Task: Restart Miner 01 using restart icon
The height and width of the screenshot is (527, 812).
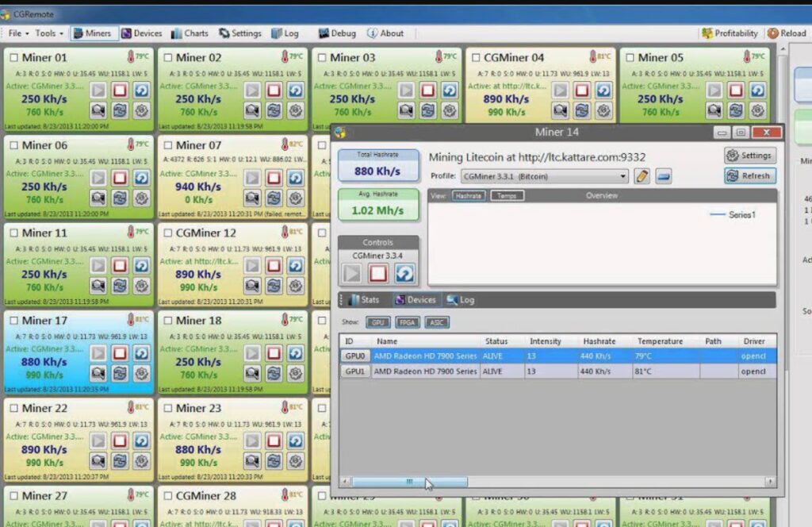Action: (x=141, y=90)
